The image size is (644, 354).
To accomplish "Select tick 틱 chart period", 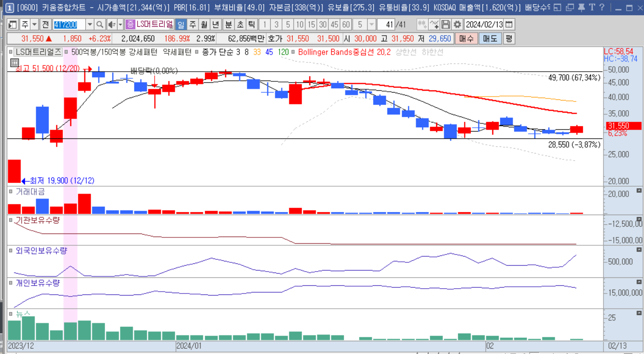I will click(251, 24).
